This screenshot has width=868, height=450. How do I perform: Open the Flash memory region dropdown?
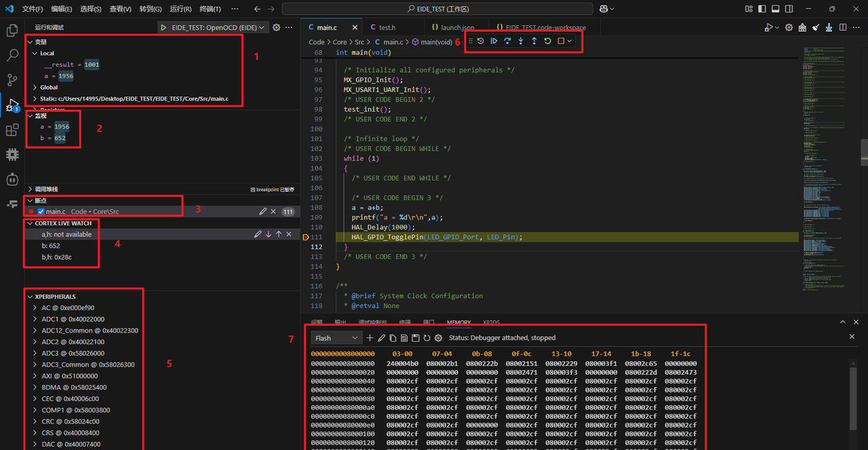(x=335, y=337)
